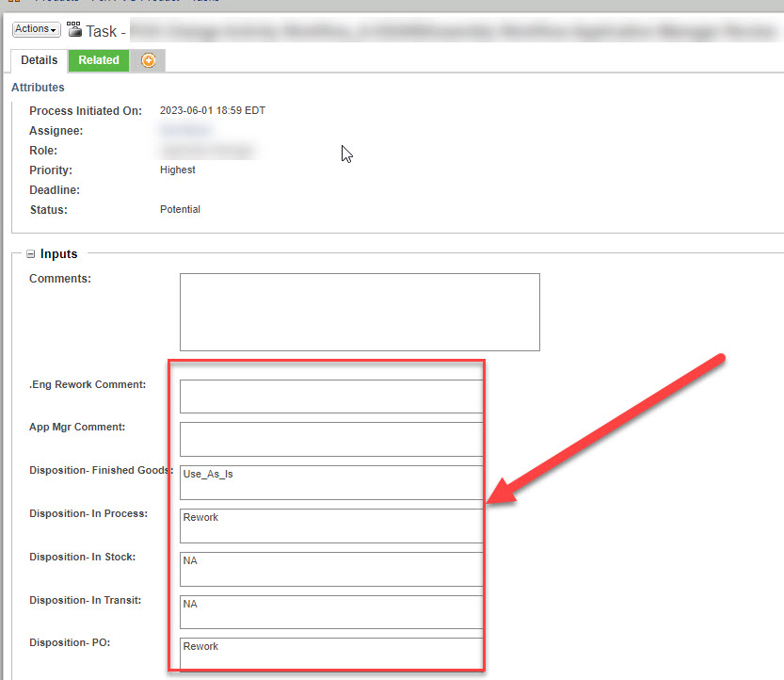The image size is (784, 680).
Task: Click the Rework entry for Disposition- In Process
Action: (x=330, y=526)
